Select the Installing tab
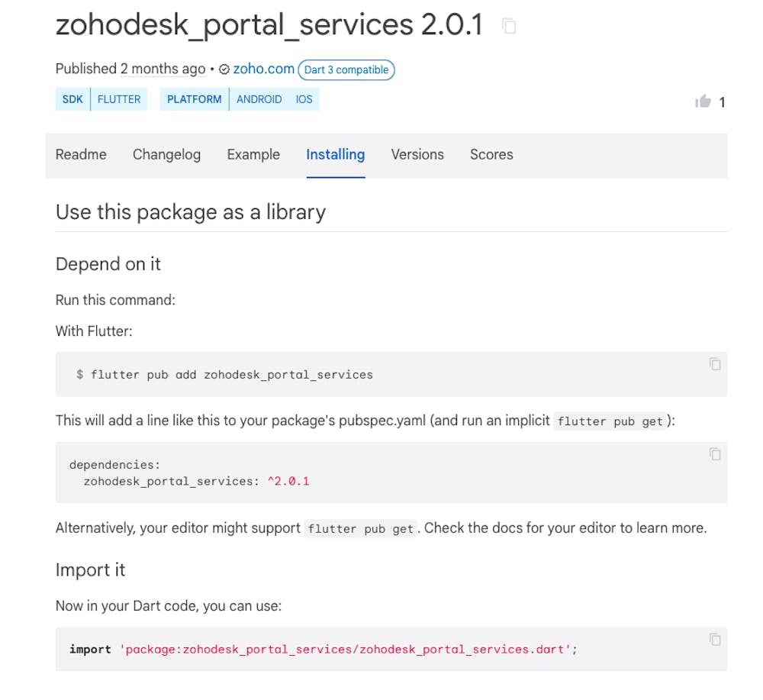 pos(335,154)
